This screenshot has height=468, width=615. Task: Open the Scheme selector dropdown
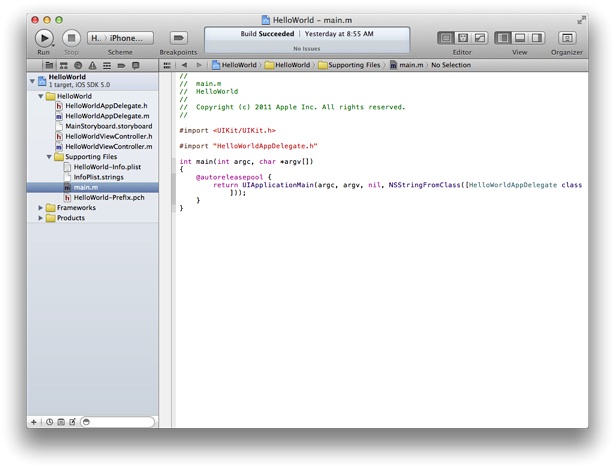click(x=120, y=38)
